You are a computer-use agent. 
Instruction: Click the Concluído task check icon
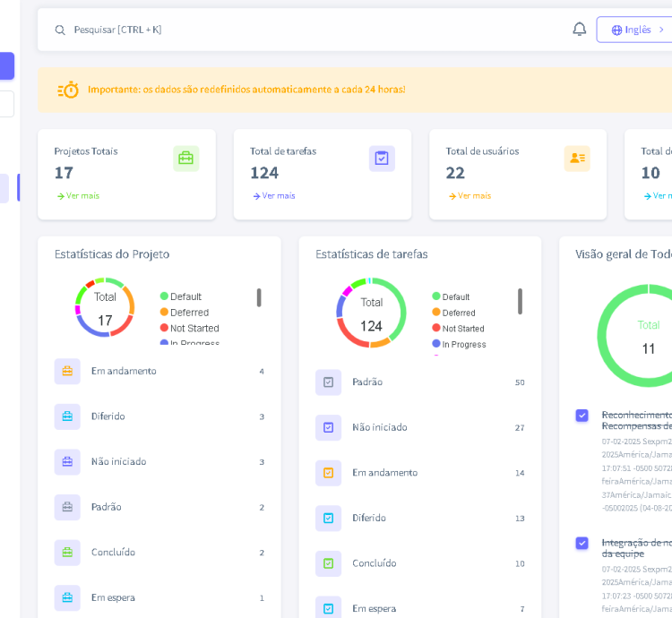328,563
